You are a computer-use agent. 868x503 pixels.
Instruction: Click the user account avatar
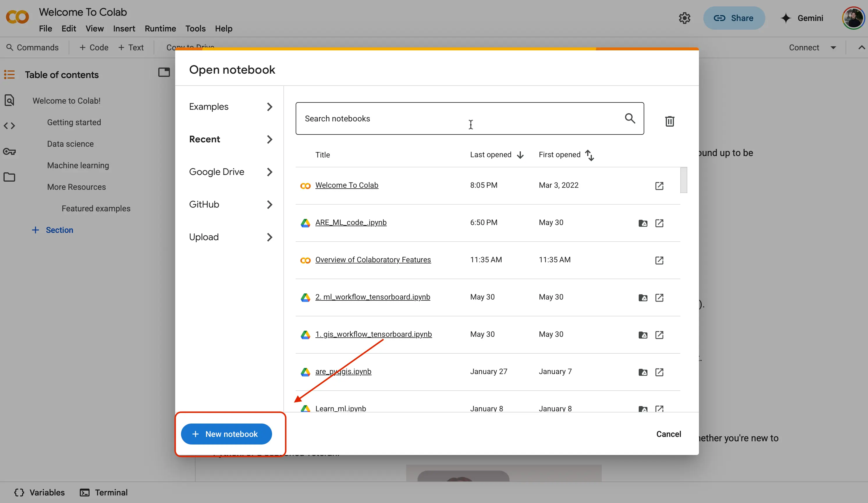click(x=853, y=18)
